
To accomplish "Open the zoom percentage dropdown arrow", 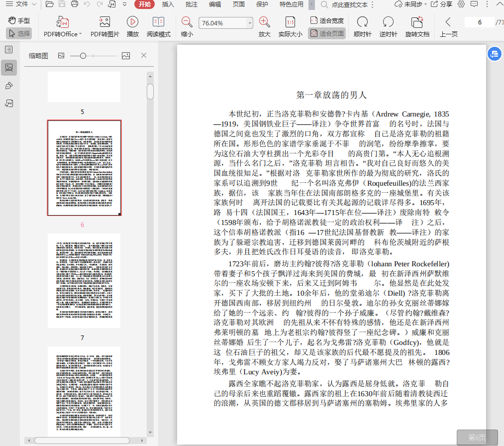I will pyautogui.click(x=250, y=23).
